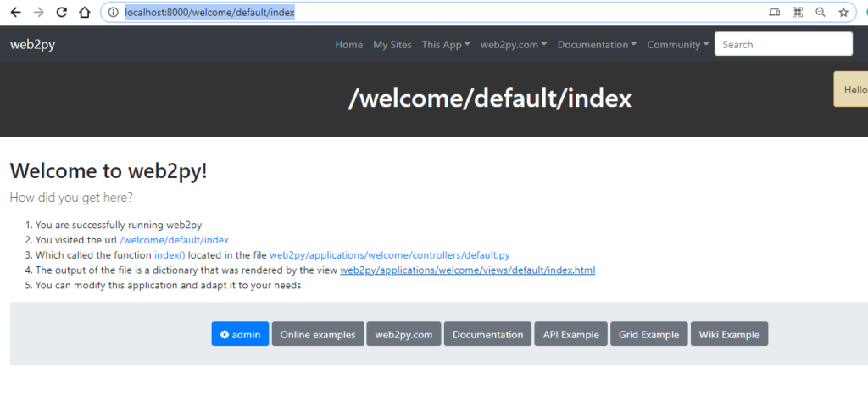Image resolution: width=868 pixels, height=407 pixels.
Task: Reload the current page
Action: click(x=61, y=13)
